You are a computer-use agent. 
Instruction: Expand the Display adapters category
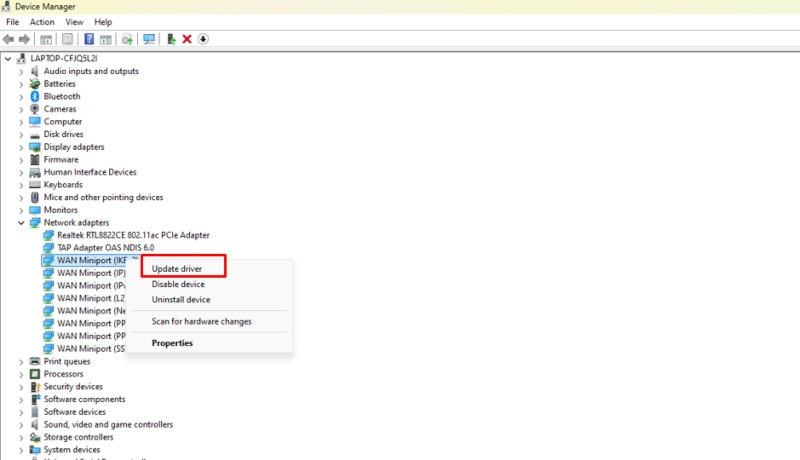coord(22,147)
